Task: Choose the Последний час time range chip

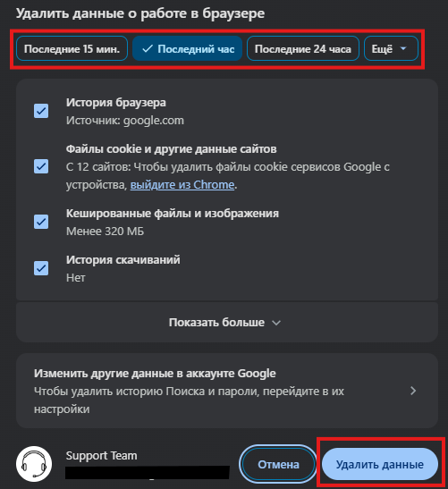Action: pos(187,48)
